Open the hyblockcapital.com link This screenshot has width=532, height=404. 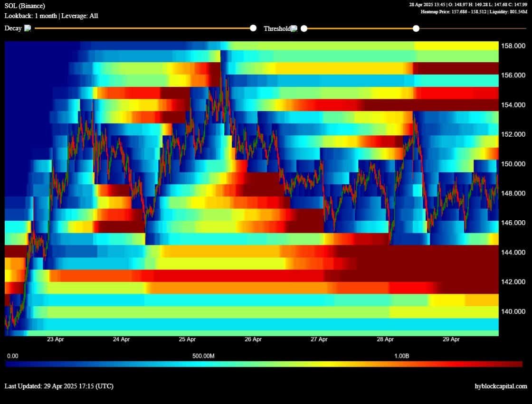501,386
